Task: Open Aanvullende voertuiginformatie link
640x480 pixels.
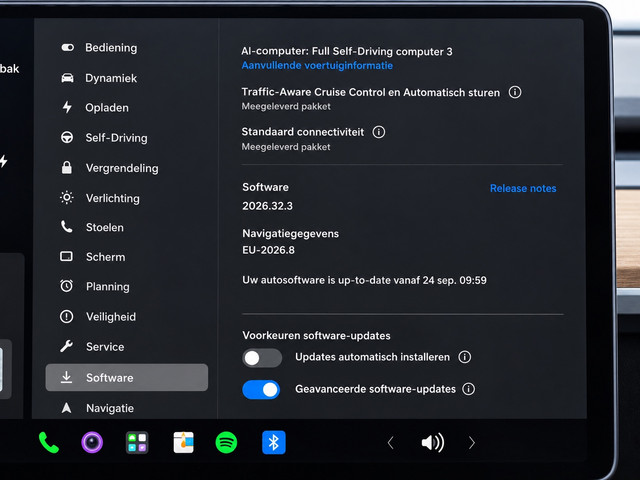Action: (x=317, y=66)
